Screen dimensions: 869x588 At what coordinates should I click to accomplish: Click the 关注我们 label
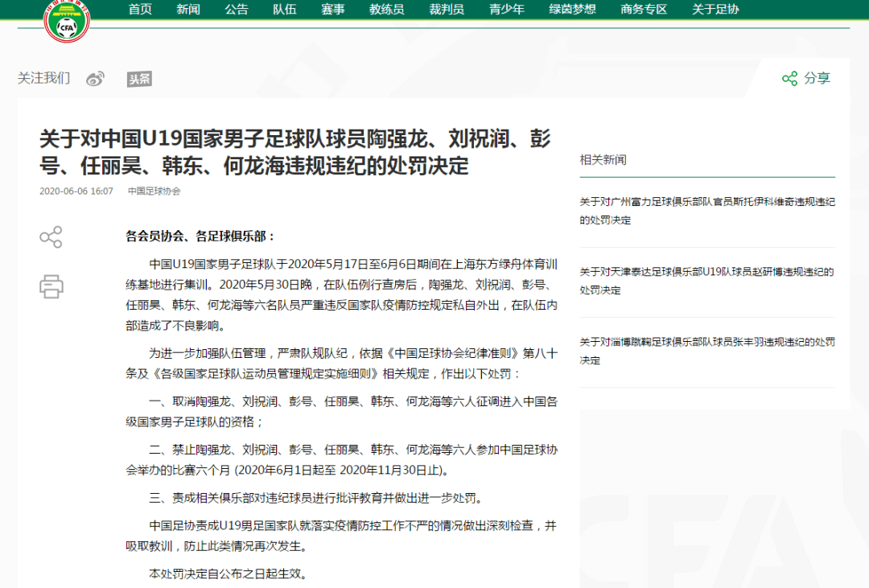click(x=43, y=78)
